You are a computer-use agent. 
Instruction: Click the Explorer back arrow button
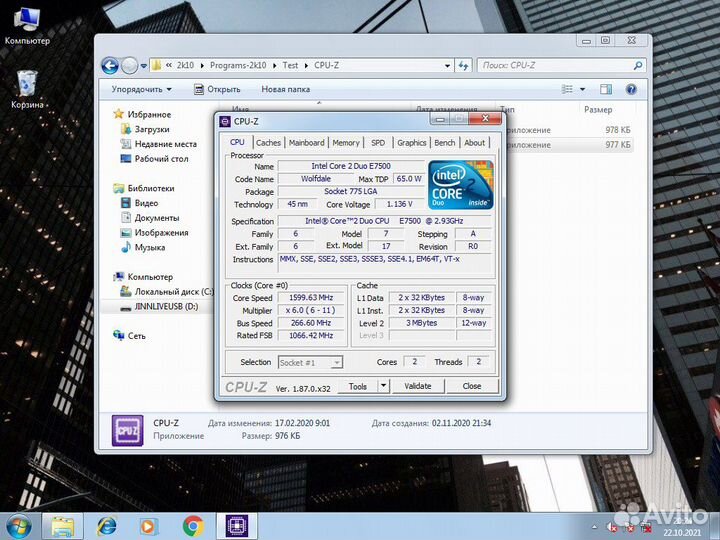point(110,66)
